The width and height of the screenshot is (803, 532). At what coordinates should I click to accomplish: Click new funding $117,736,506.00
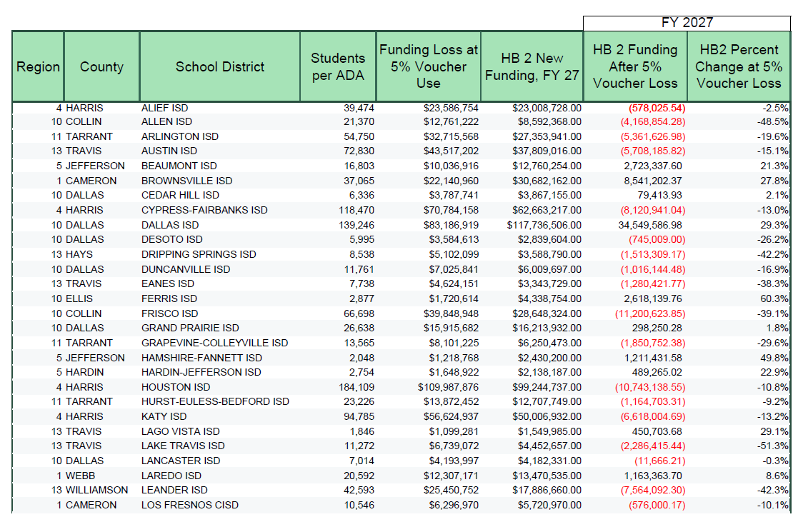coord(544,225)
